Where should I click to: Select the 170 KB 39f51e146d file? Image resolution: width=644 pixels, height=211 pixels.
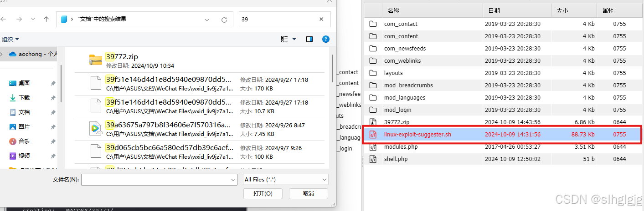point(199,83)
